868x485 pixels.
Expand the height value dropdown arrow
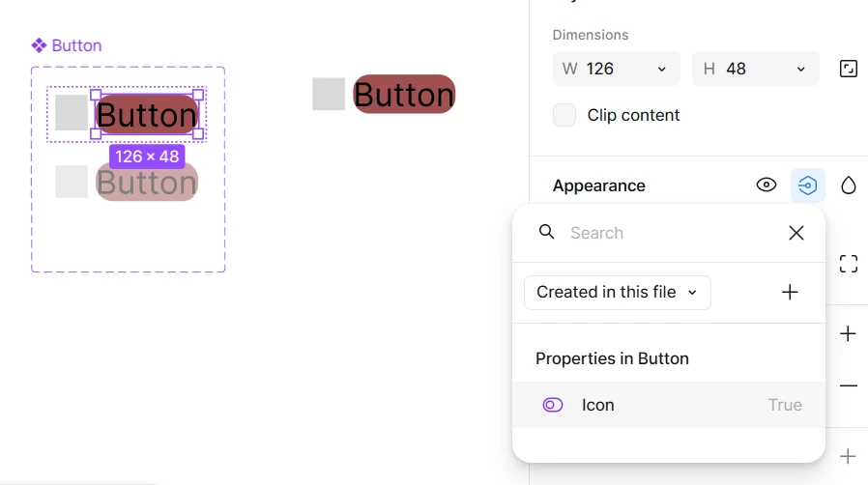tap(800, 70)
